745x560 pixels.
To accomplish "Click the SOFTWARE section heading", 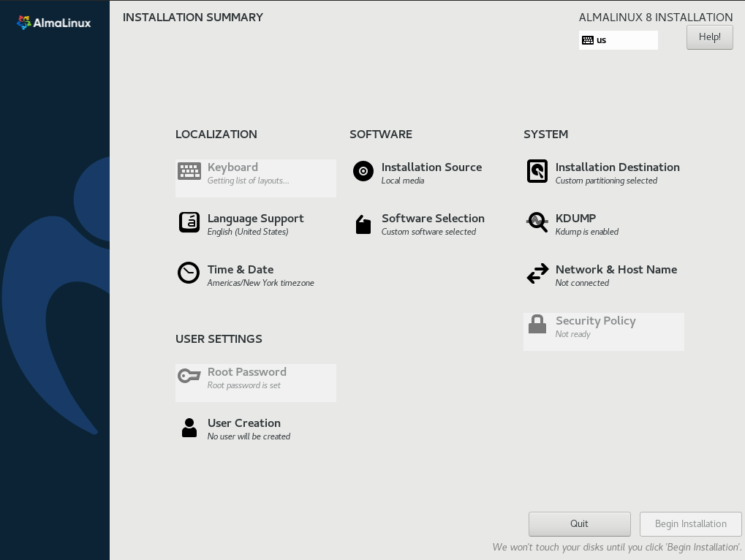I will point(381,135).
